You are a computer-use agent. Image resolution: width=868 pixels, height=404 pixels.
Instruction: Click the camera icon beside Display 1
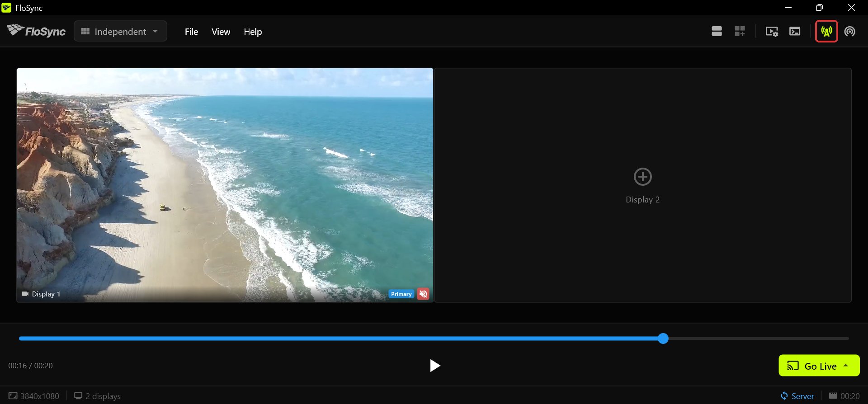point(25,294)
